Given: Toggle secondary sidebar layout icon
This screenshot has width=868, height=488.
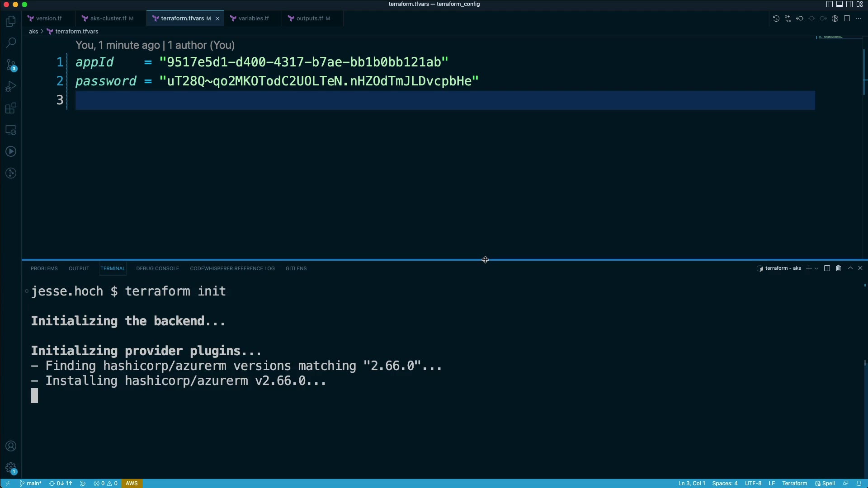Looking at the screenshot, I should click(849, 5).
